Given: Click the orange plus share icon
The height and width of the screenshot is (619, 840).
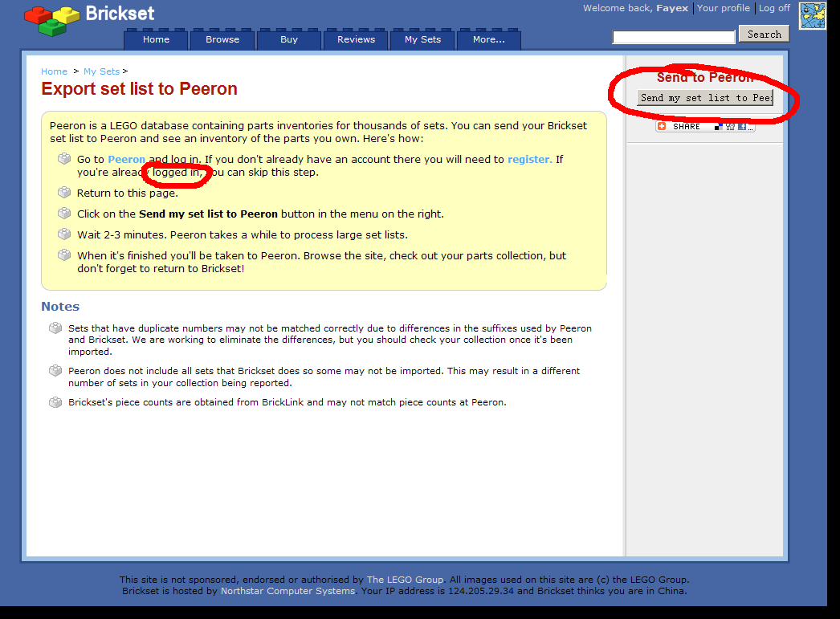Looking at the screenshot, I should (662, 126).
